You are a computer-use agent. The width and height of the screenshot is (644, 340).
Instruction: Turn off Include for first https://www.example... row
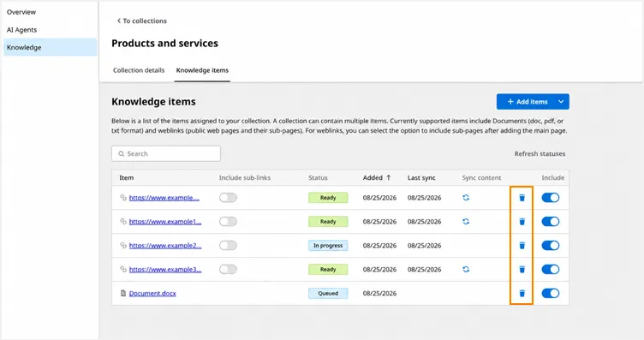pyautogui.click(x=551, y=198)
